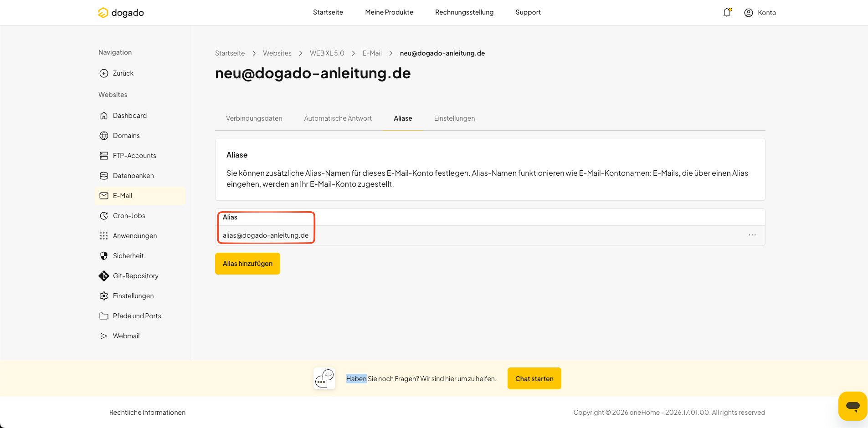
Task: Click the chat illustration icon in banner
Action: (x=324, y=378)
